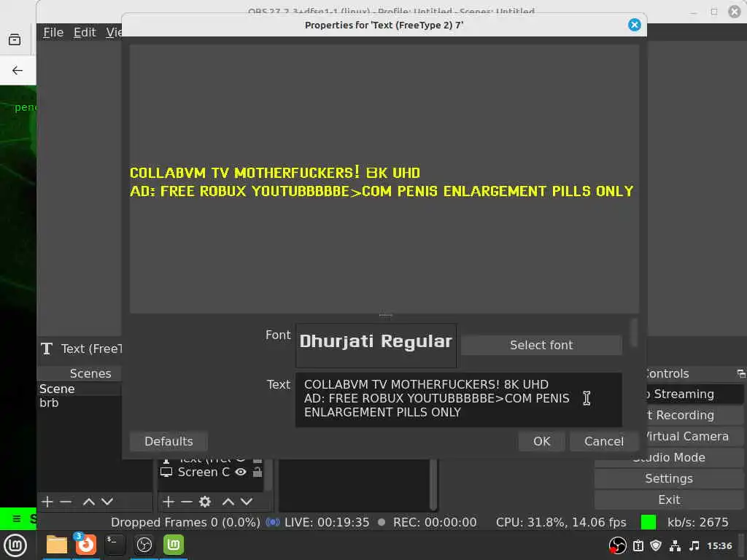The width and height of the screenshot is (747, 560).
Task: Click the back arrow in left window
Action: click(x=18, y=71)
